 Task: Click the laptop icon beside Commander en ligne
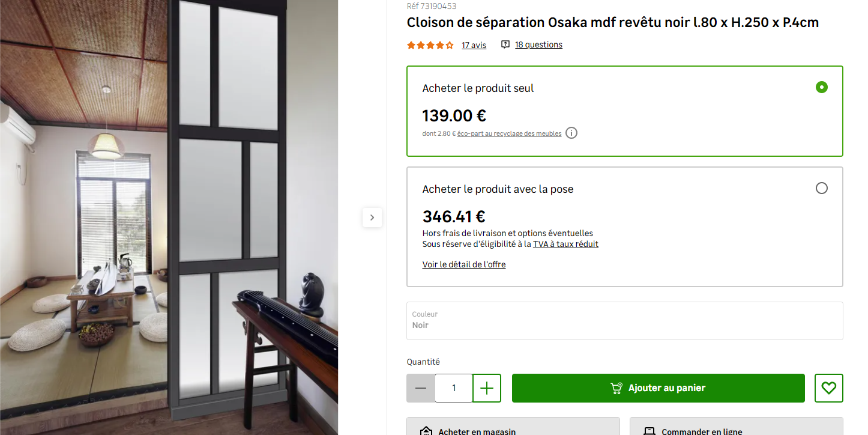pos(649,430)
